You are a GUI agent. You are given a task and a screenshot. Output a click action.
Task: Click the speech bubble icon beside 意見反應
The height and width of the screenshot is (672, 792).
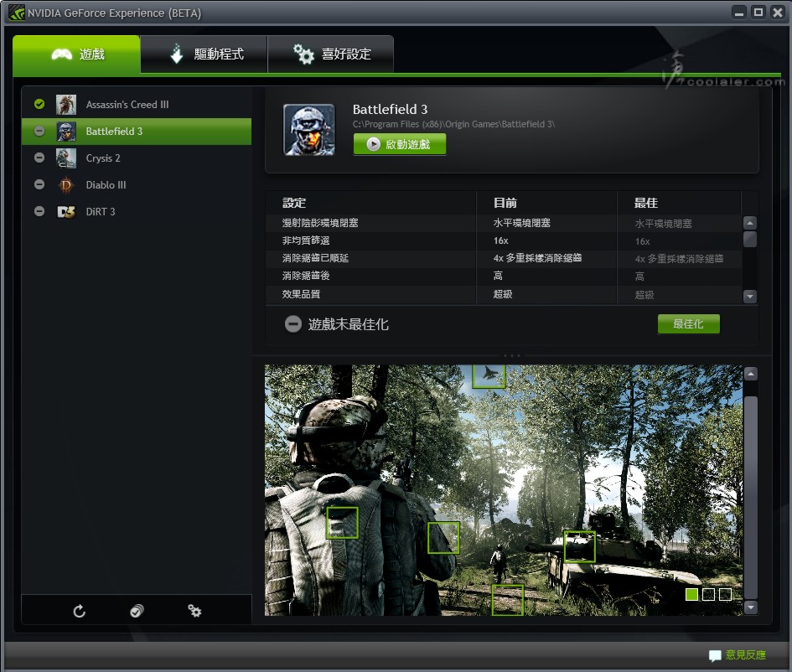point(715,655)
